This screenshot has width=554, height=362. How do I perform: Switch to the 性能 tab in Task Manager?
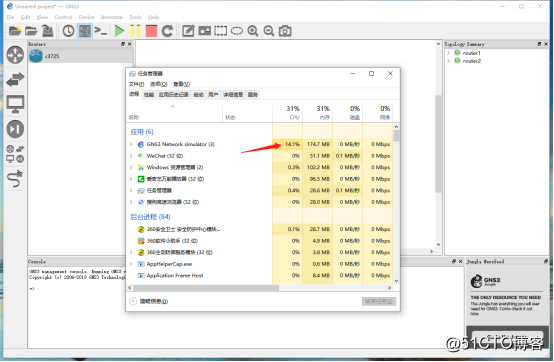149,94
